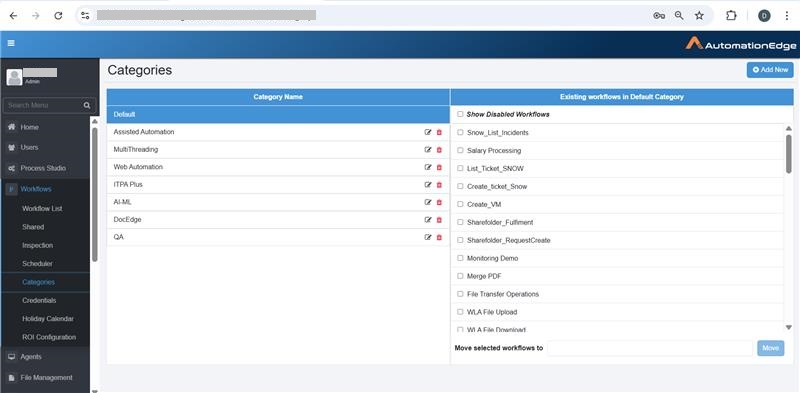
Task: Open the browser profile avatar
Action: pyautogui.click(x=764, y=16)
